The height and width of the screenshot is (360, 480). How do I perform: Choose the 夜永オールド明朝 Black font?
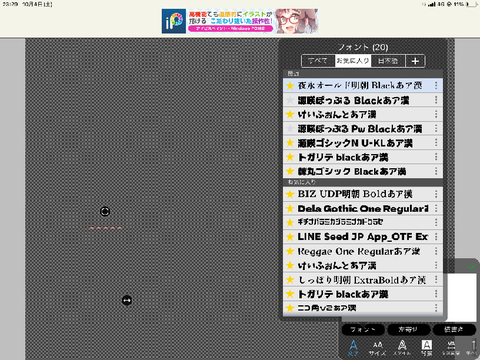(x=363, y=86)
